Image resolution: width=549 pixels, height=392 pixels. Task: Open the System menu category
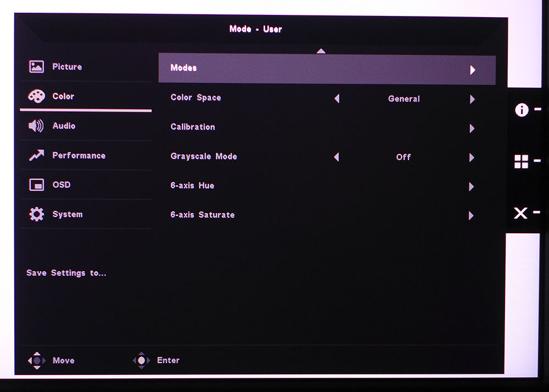coord(86,214)
